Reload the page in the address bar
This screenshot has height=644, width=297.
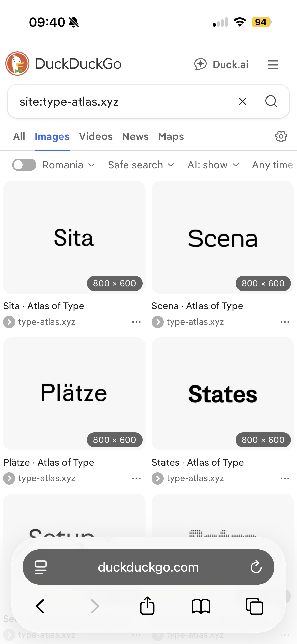coord(256,567)
